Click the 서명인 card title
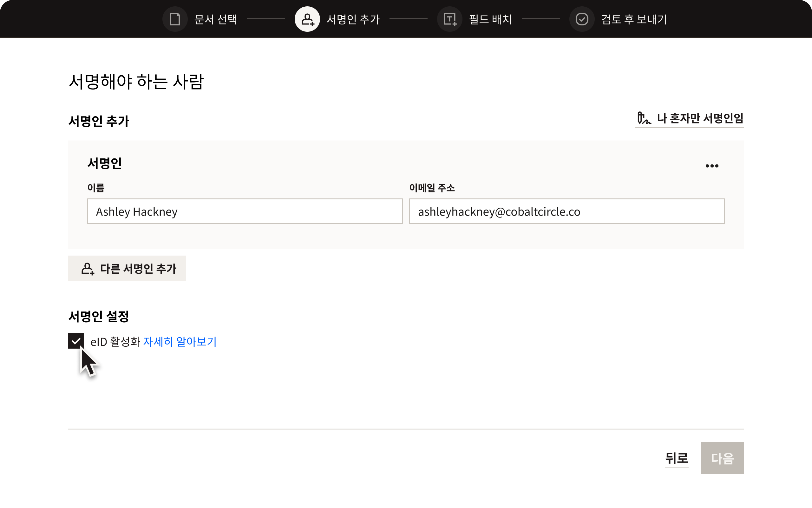812x508 pixels. [x=105, y=163]
